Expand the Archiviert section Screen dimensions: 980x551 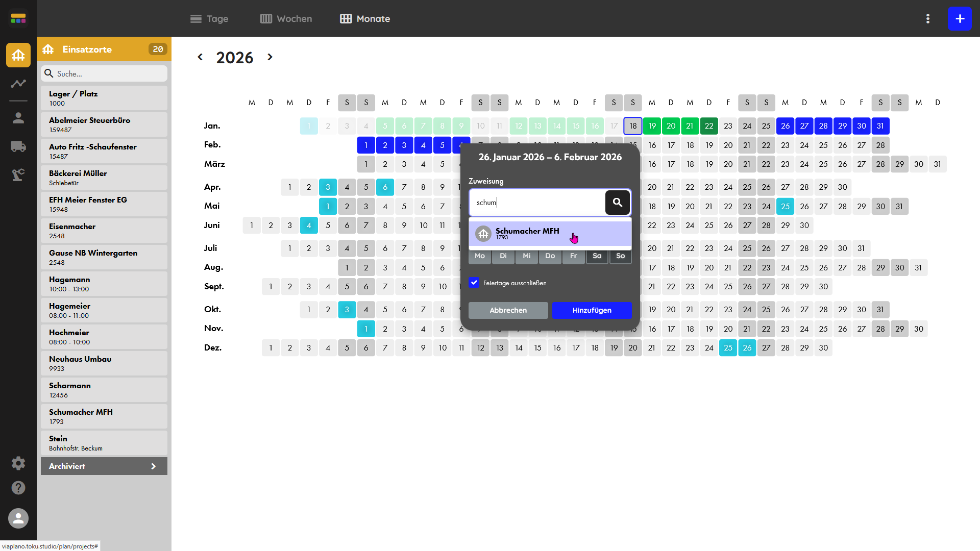(104, 466)
